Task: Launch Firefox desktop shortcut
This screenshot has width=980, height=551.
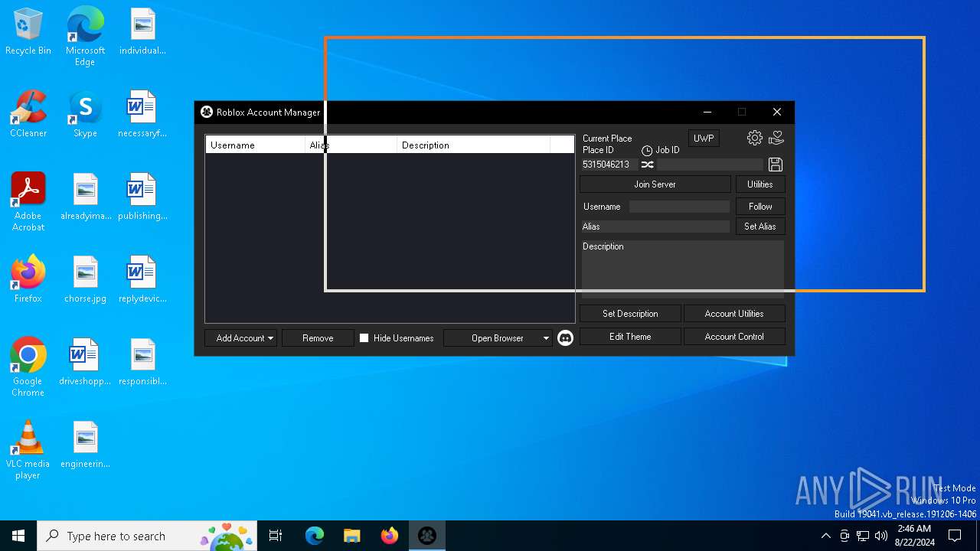Action: 28,279
